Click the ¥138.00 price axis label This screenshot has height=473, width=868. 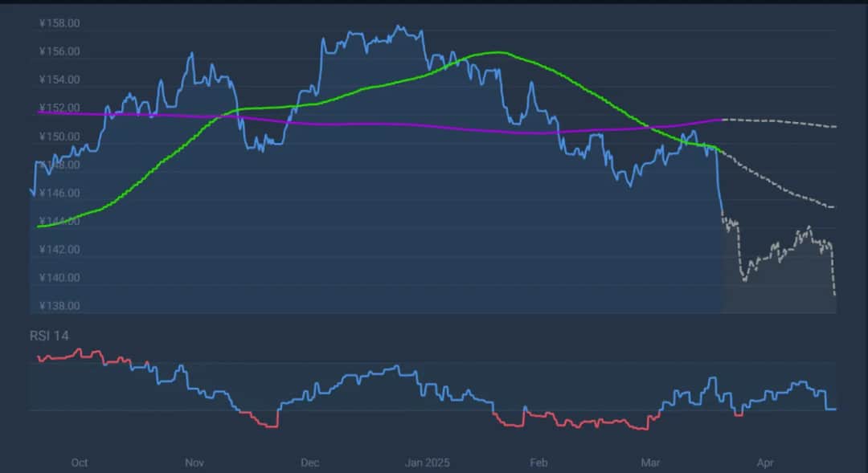tap(59, 306)
